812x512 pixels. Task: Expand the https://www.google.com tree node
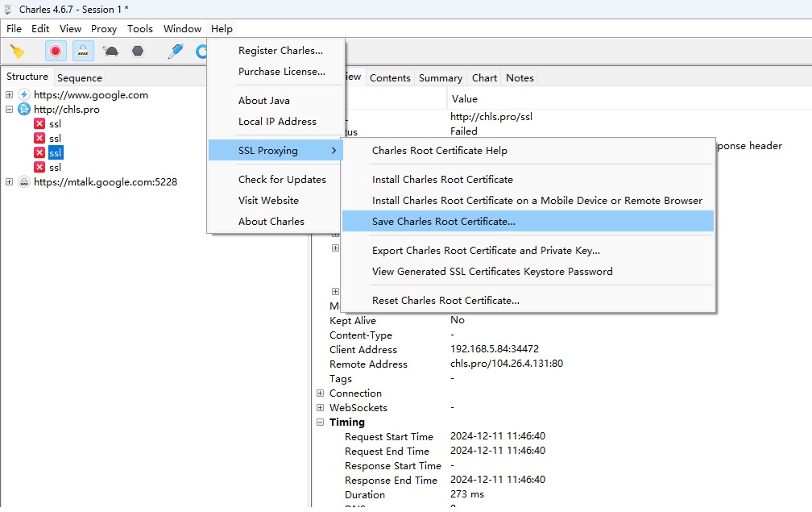10,95
